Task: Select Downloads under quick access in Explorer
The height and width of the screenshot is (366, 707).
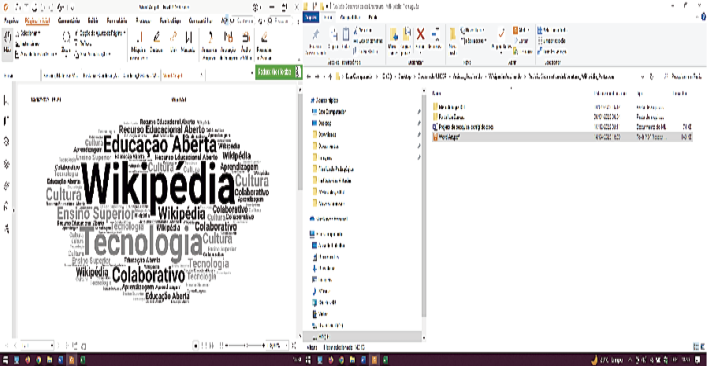Action: pyautogui.click(x=327, y=134)
